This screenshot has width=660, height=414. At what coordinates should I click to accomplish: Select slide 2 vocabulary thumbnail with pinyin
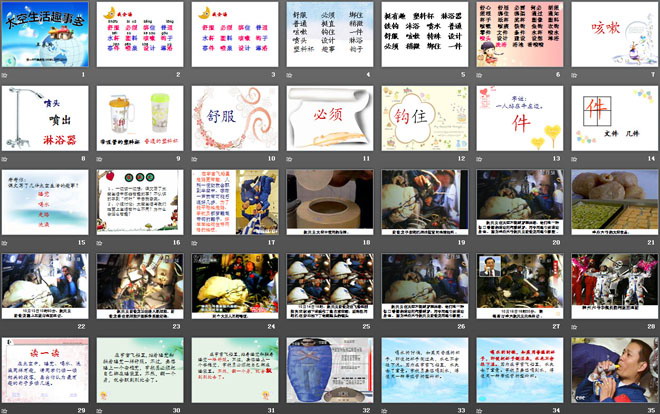[x=140, y=34]
